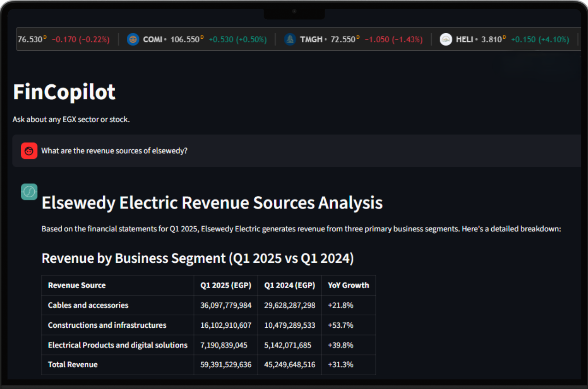Click the Revenue Source column header
This screenshot has width=588, height=389.
pos(77,285)
